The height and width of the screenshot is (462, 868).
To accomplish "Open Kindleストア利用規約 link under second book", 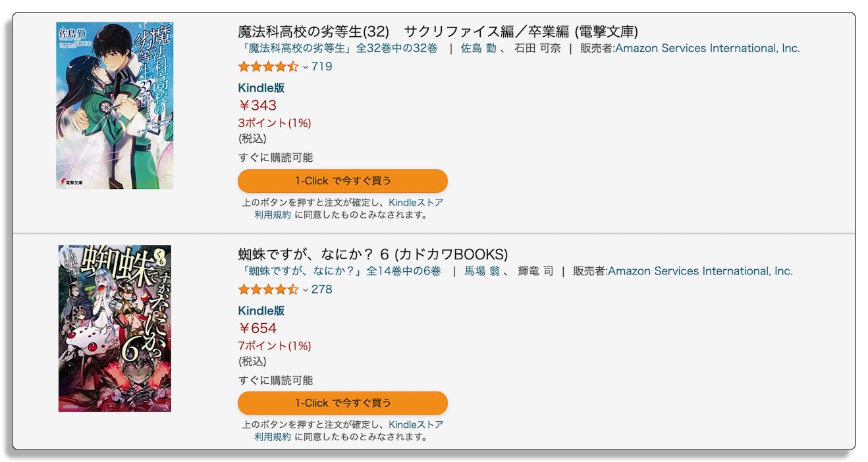I will pyautogui.click(x=349, y=430).
